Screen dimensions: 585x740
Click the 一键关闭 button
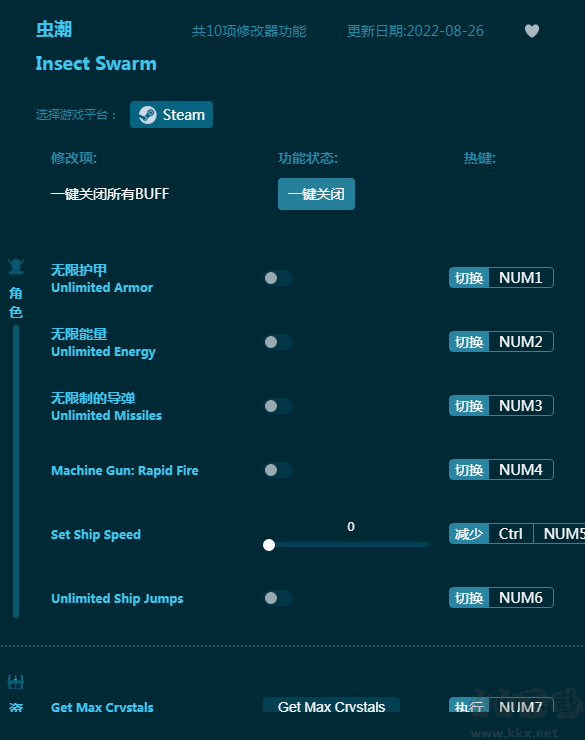(x=316, y=194)
